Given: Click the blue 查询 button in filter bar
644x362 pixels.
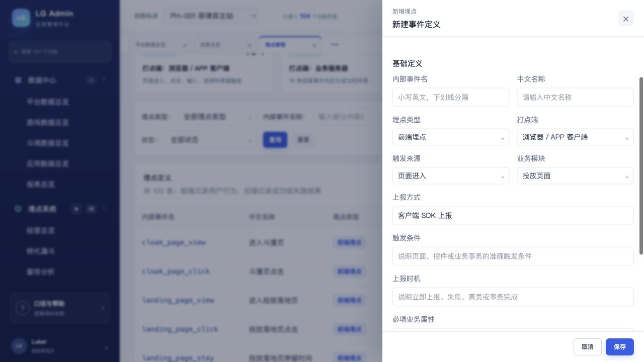Looking at the screenshot, I should click(x=275, y=139).
